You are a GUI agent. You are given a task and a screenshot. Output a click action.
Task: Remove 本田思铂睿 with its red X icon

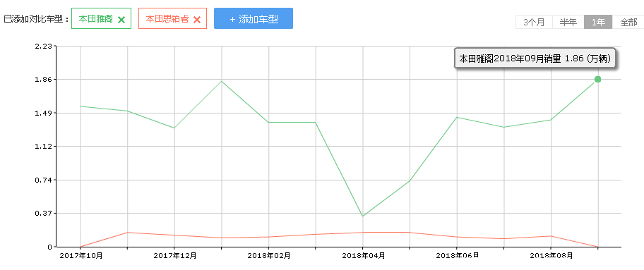coord(197,19)
